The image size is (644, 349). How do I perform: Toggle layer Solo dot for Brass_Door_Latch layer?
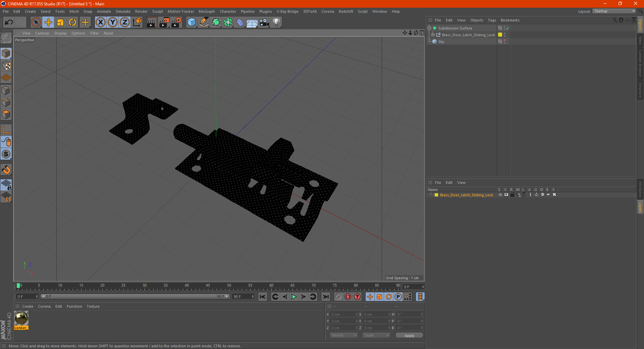pos(500,195)
